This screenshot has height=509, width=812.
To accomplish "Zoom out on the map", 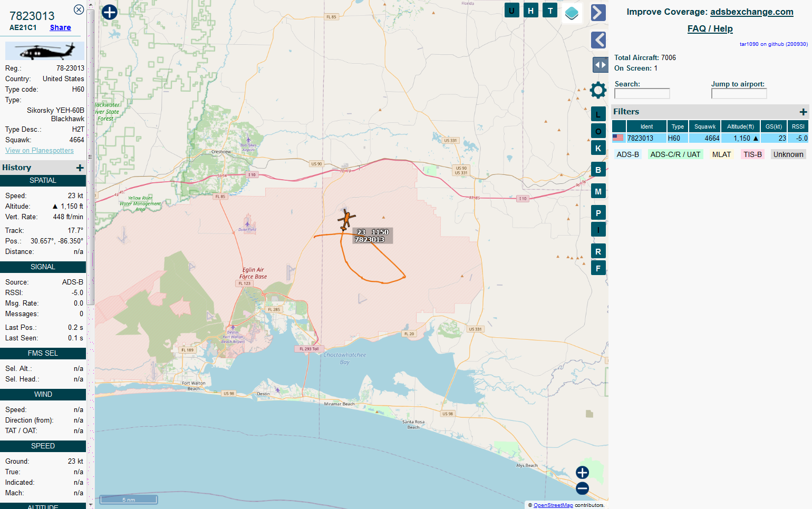I will click(582, 488).
